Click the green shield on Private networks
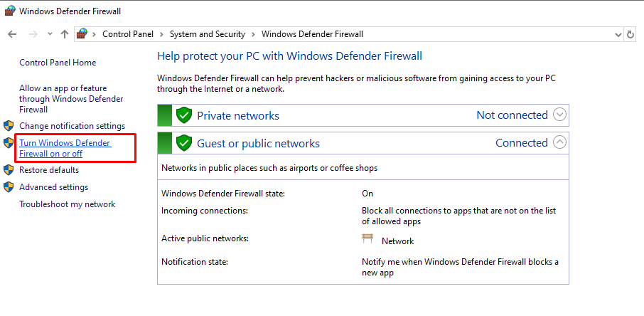This screenshot has width=644, height=316. (184, 115)
